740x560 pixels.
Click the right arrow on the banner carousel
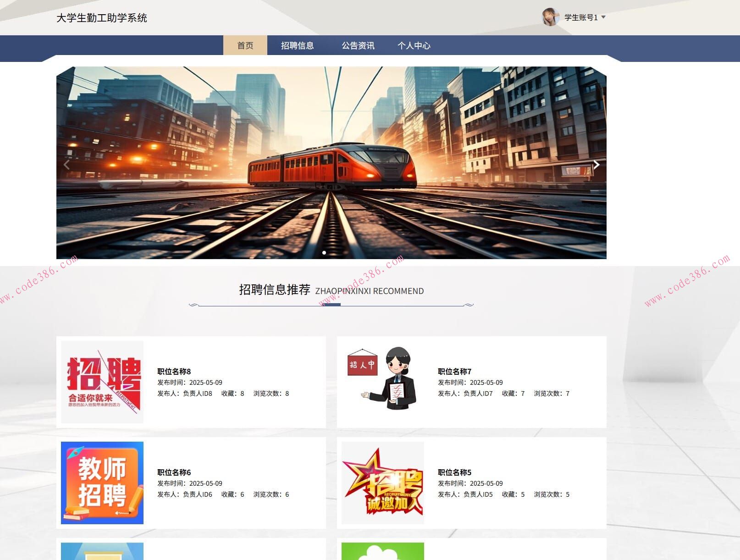pos(596,165)
